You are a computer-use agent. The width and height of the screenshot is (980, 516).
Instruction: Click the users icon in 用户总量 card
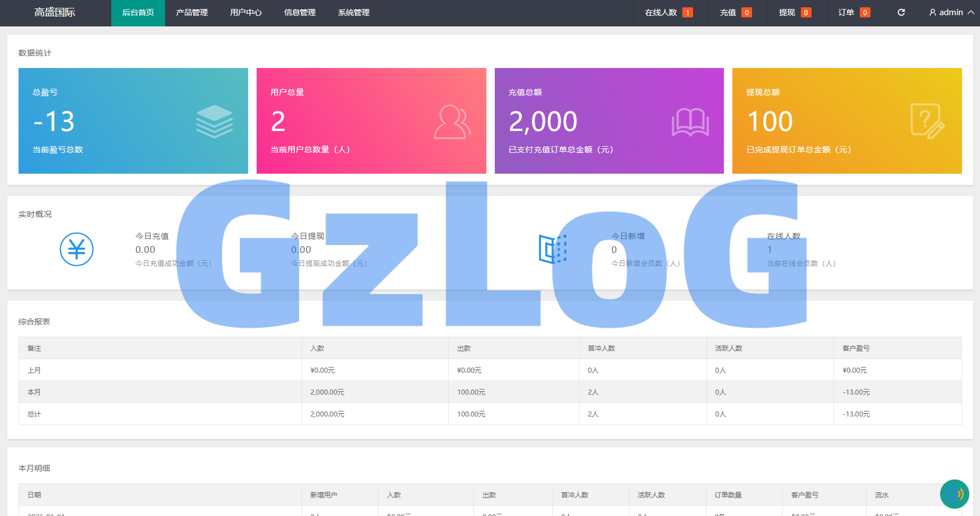tap(452, 122)
